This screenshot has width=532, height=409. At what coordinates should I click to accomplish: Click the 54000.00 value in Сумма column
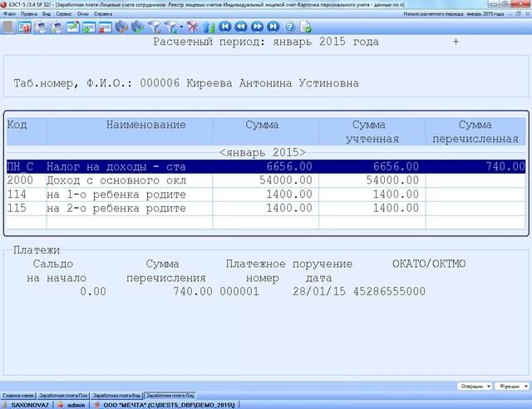[x=286, y=180]
